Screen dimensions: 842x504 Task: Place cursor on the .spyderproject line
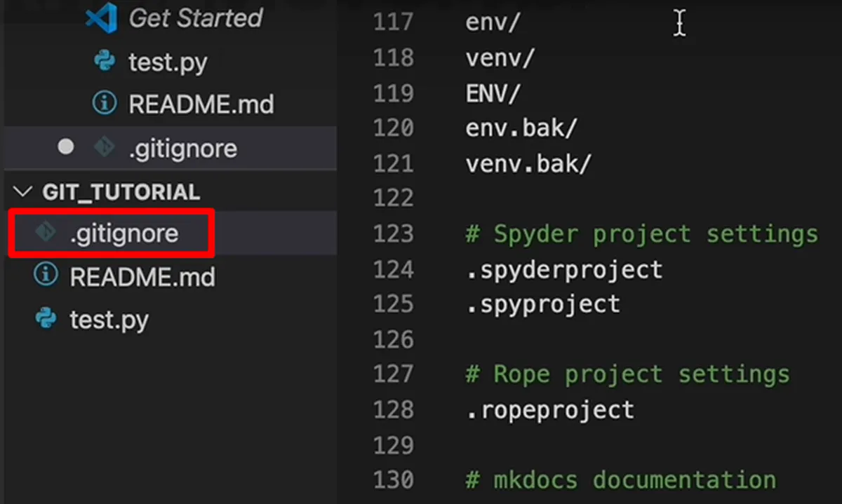(564, 270)
